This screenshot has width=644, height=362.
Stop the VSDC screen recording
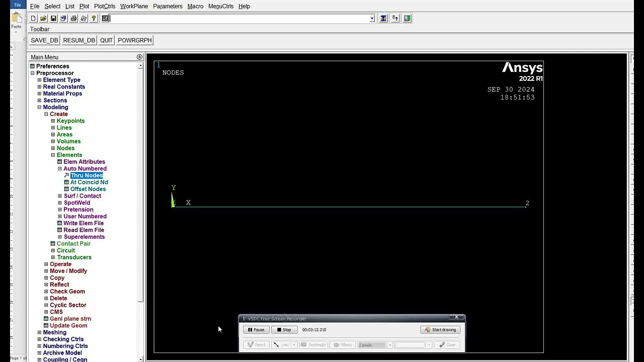pyautogui.click(x=284, y=330)
